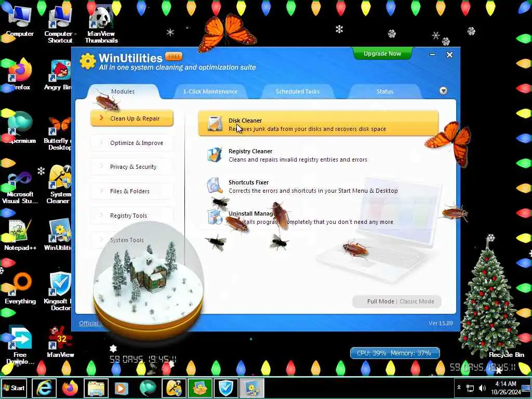Click the WinUtilities gear logo
The width and height of the screenshot is (532, 399).
[x=88, y=61]
